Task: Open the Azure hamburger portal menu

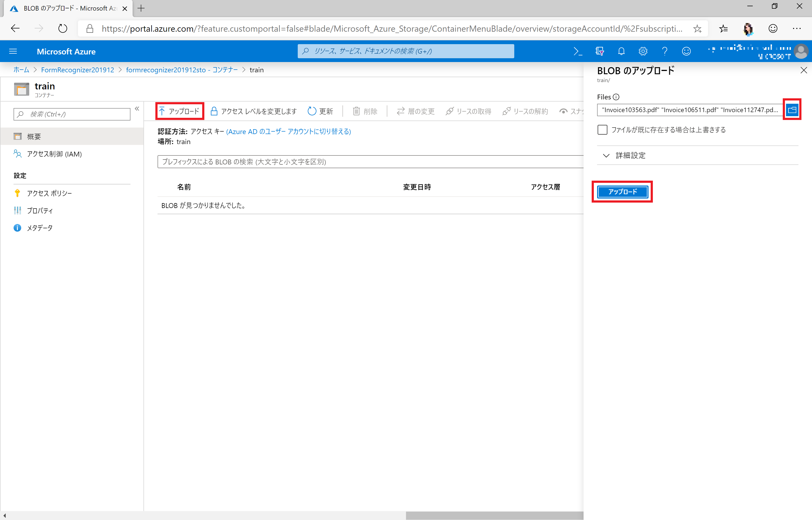Action: [x=13, y=51]
